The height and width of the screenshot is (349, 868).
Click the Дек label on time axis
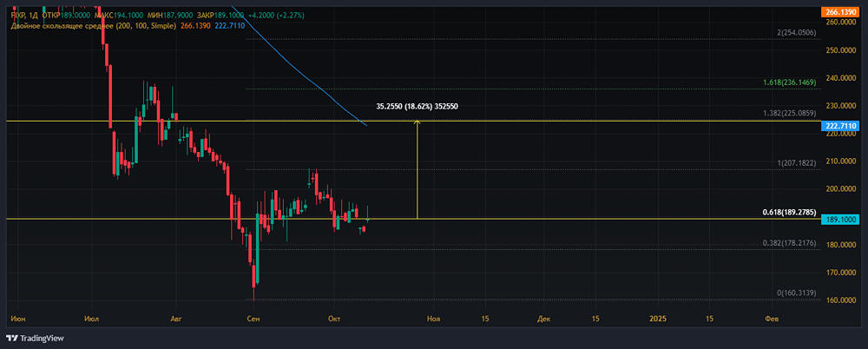point(543,319)
